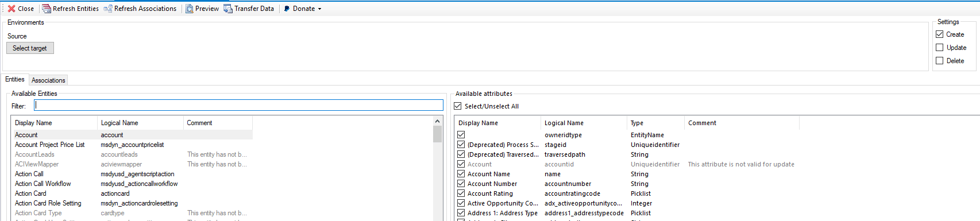Sort entities by Logical Name column
Screen dimensions: 980x221
pos(140,123)
